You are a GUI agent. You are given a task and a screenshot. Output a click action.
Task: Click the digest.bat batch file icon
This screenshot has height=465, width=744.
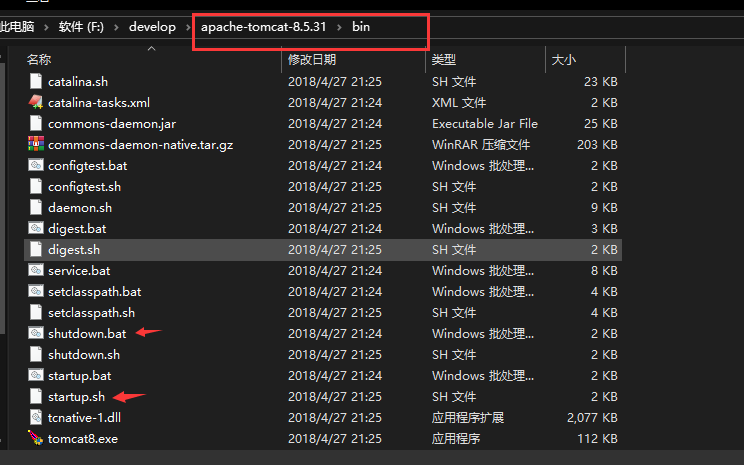pyautogui.click(x=36, y=228)
